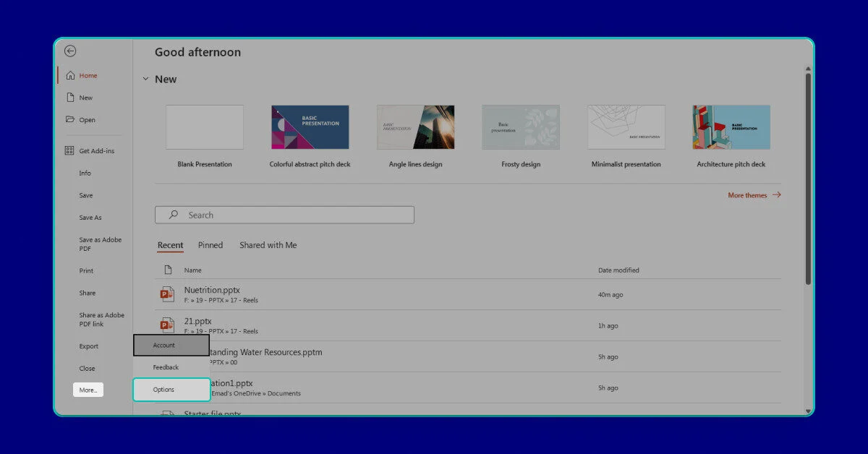Click the New document icon
The width and height of the screenshot is (868, 454).
click(x=70, y=98)
